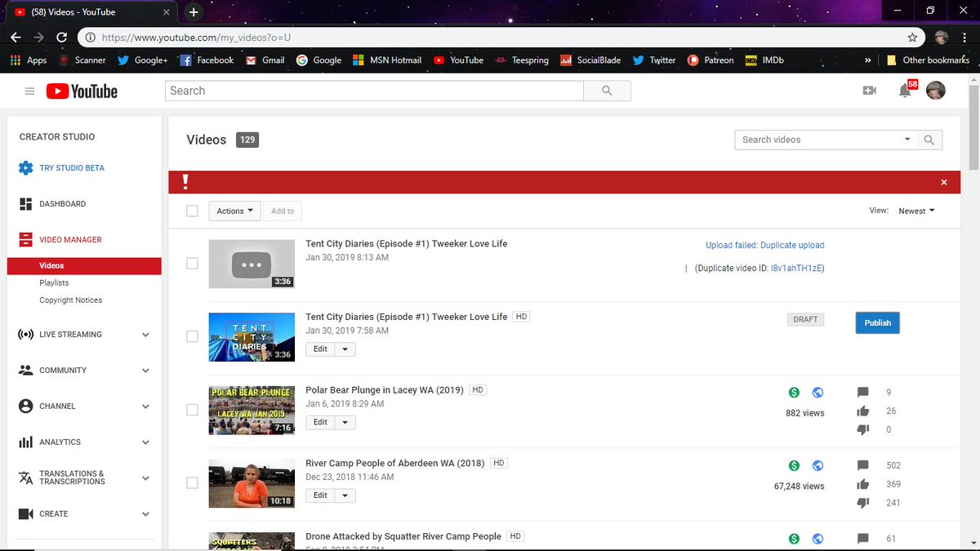The width and height of the screenshot is (980, 551).
Task: Click the search magnifier button in YouTube header
Action: pyautogui.click(x=607, y=91)
